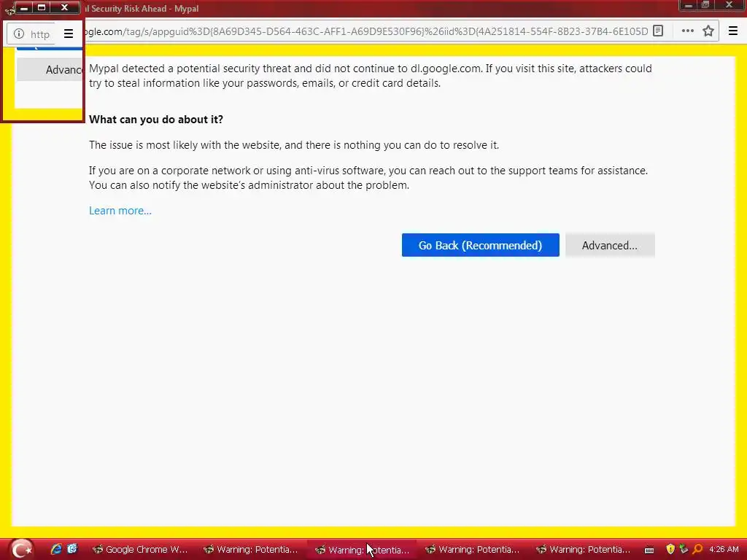
Task: Minimize the small front Mypal window
Action: (24, 7)
